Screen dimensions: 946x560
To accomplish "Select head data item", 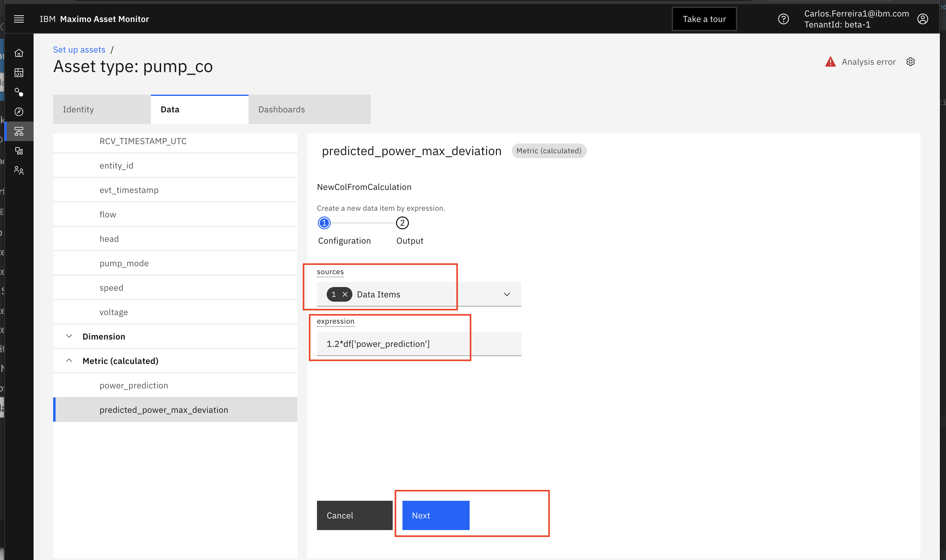I will [x=175, y=239].
